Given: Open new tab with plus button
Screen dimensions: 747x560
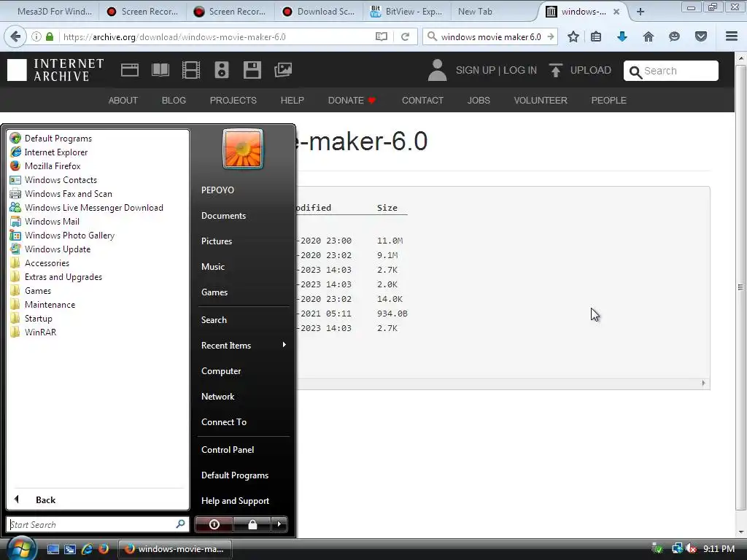Looking at the screenshot, I should (640, 12).
